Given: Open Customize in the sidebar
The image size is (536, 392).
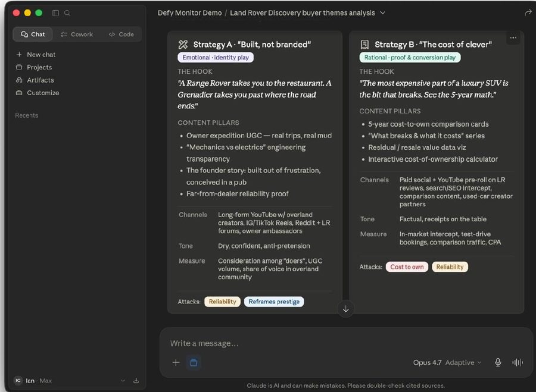Looking at the screenshot, I should pos(43,93).
